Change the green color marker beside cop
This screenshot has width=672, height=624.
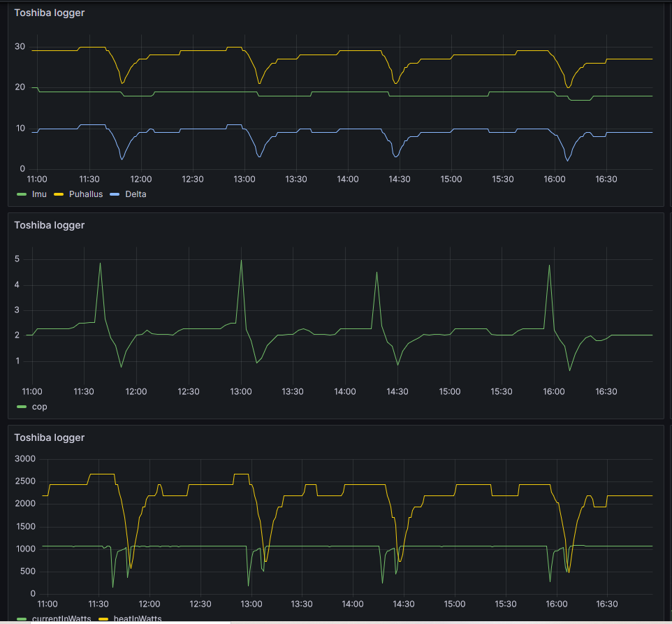click(21, 406)
